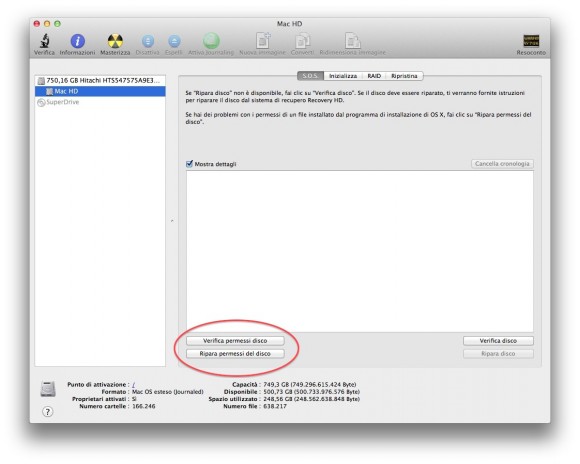Toggle the Mostra dettagli checkbox

(189, 164)
